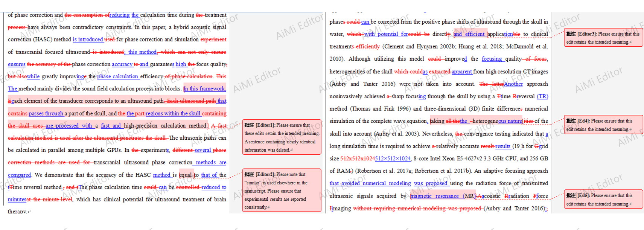
Task: Click the inserted word "minutes"
Action: pos(17,200)
